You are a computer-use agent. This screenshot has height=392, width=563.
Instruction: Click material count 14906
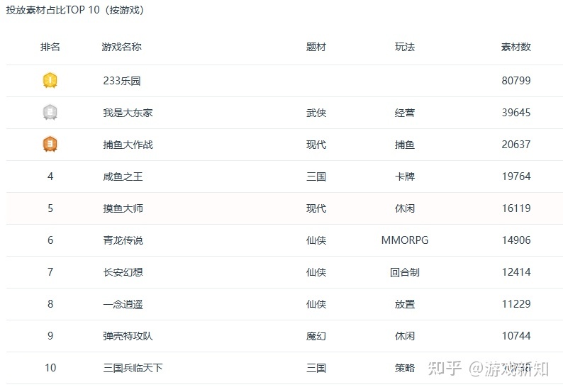[516, 240]
